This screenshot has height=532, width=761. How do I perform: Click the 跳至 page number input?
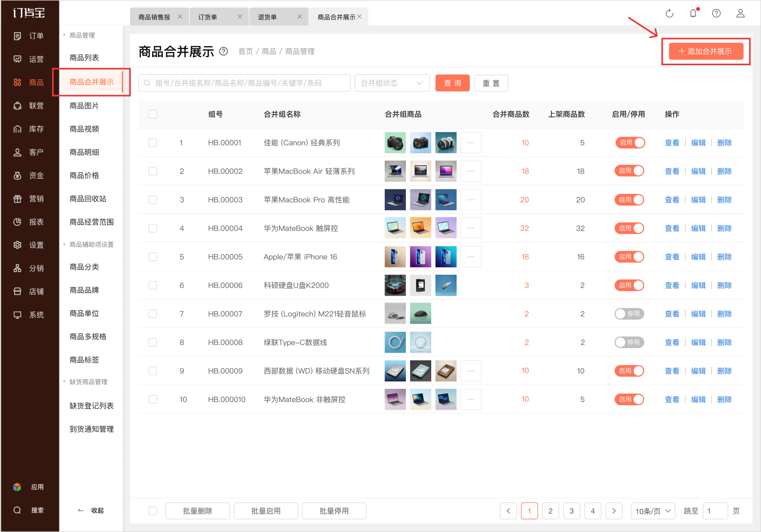[715, 511]
